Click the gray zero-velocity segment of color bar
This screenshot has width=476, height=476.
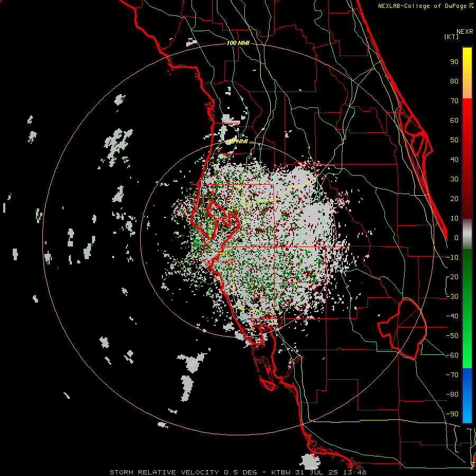[x=467, y=234]
